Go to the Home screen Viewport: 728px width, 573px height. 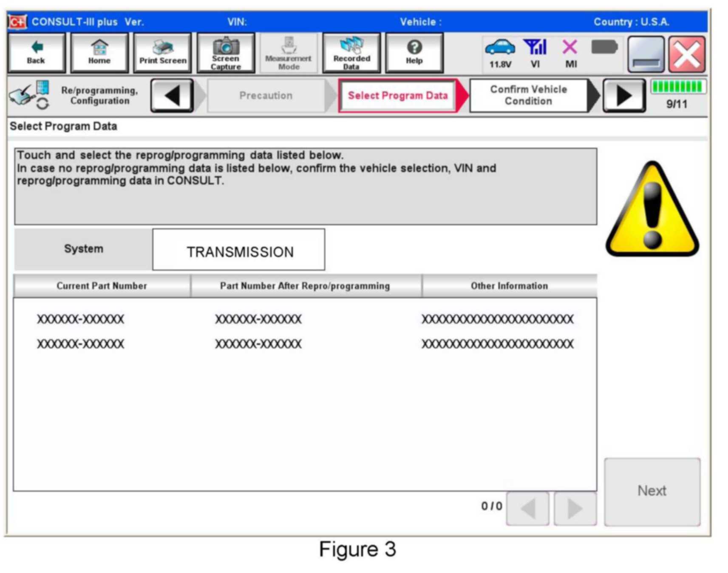click(x=99, y=53)
